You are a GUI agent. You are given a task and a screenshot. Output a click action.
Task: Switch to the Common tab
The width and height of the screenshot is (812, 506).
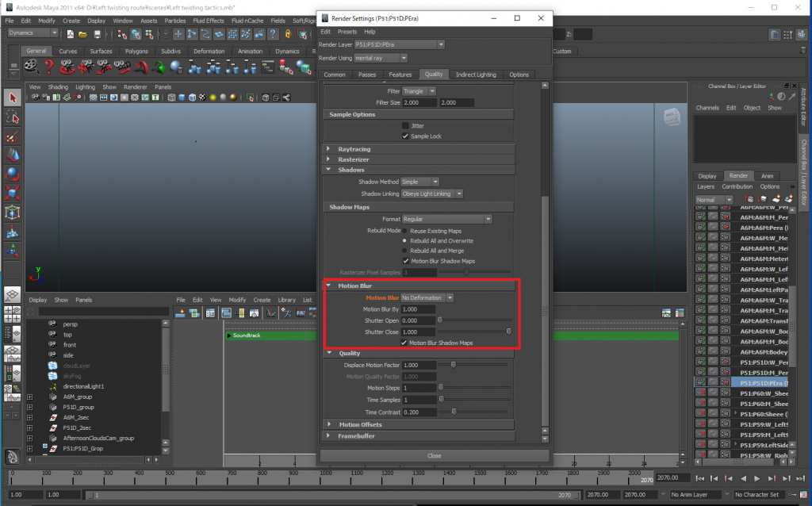coord(335,75)
